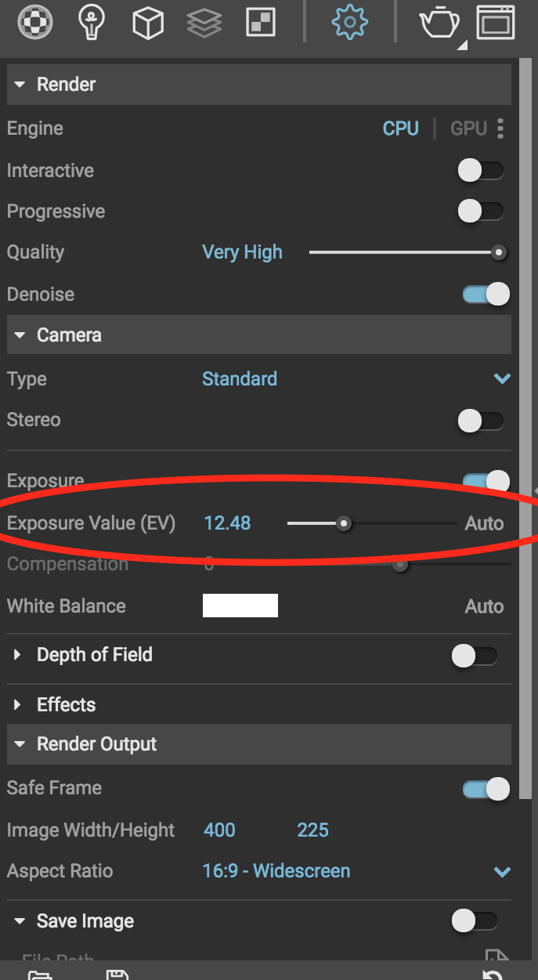Open the Engine three-dot options menu

[x=500, y=128]
